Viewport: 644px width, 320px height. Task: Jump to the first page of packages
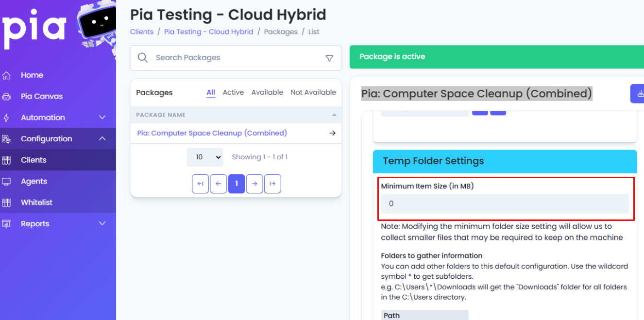(x=200, y=184)
